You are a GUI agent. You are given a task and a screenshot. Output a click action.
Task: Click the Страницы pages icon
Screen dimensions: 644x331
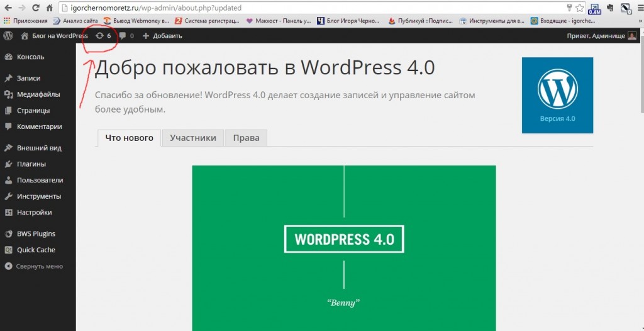pos(8,111)
